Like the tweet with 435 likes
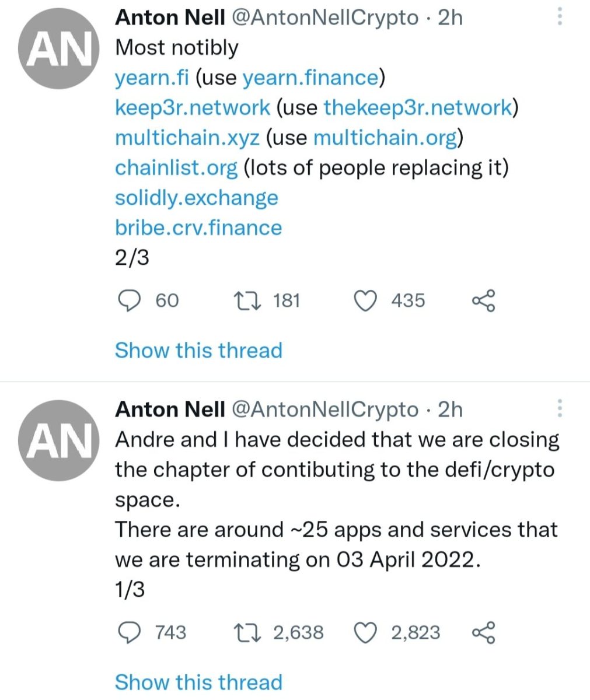 pos(366,301)
